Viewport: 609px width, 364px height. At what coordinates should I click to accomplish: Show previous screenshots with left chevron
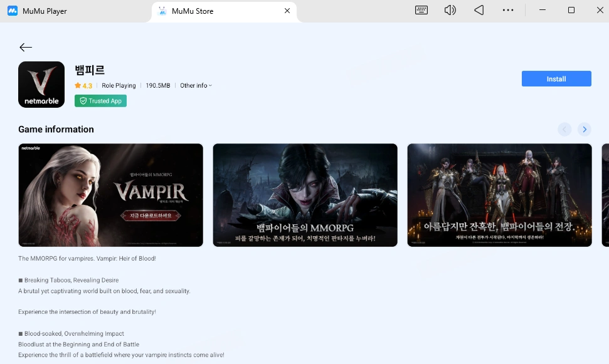tap(564, 129)
